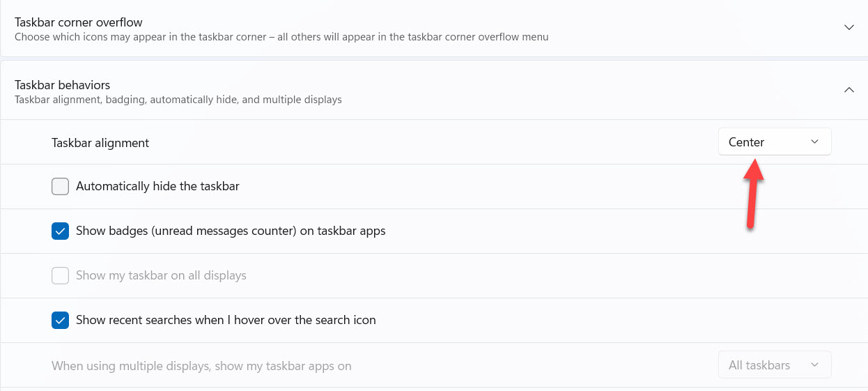The height and width of the screenshot is (391, 868).
Task: Open the Taskbar alignment Center dropdown
Action: click(774, 142)
